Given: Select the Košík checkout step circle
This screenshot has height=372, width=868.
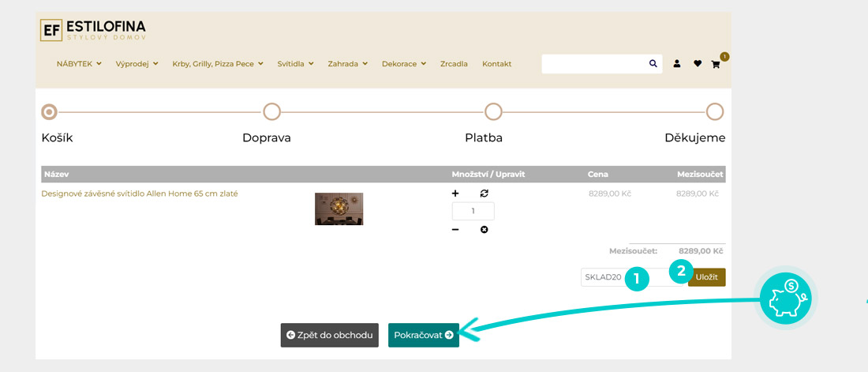Looking at the screenshot, I should [x=50, y=112].
